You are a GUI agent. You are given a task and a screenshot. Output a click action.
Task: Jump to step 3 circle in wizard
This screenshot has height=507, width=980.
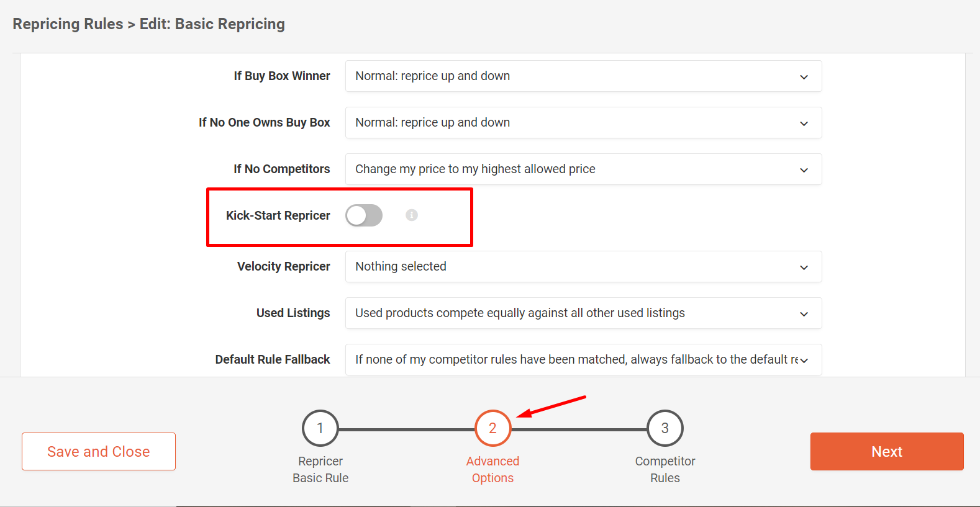click(x=665, y=428)
